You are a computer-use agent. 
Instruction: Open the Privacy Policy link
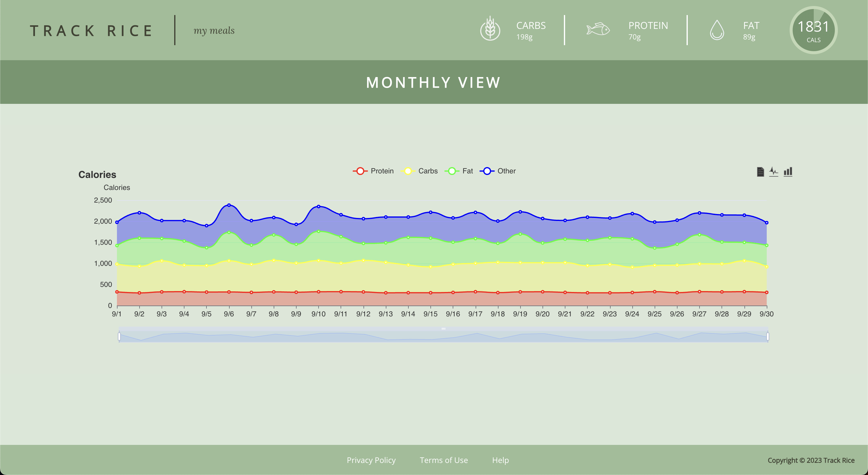coord(371,460)
